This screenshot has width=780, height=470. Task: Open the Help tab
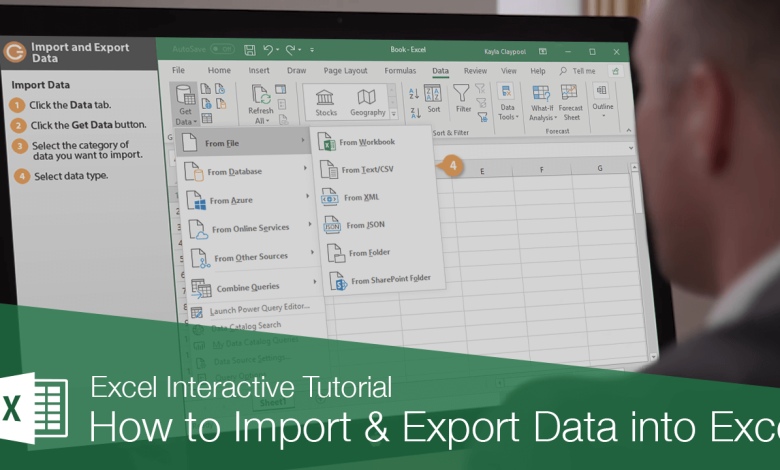click(537, 71)
